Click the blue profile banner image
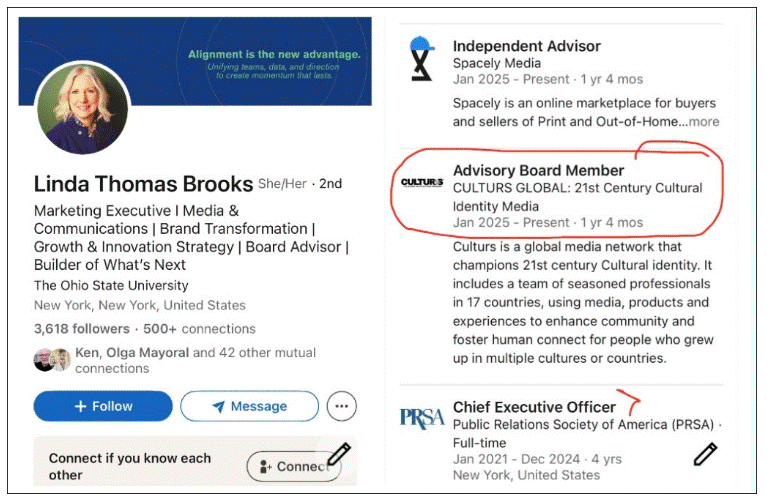The width and height of the screenshot is (767, 503). click(x=270, y=60)
